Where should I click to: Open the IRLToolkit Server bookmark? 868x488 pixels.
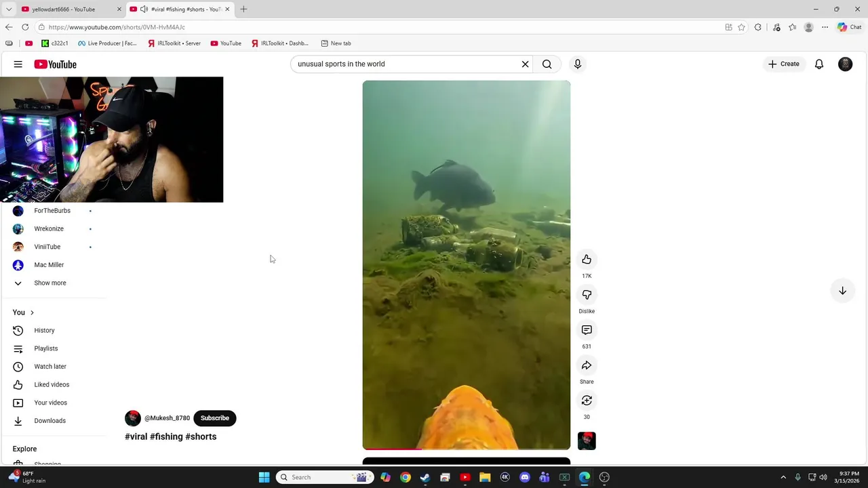click(x=174, y=43)
